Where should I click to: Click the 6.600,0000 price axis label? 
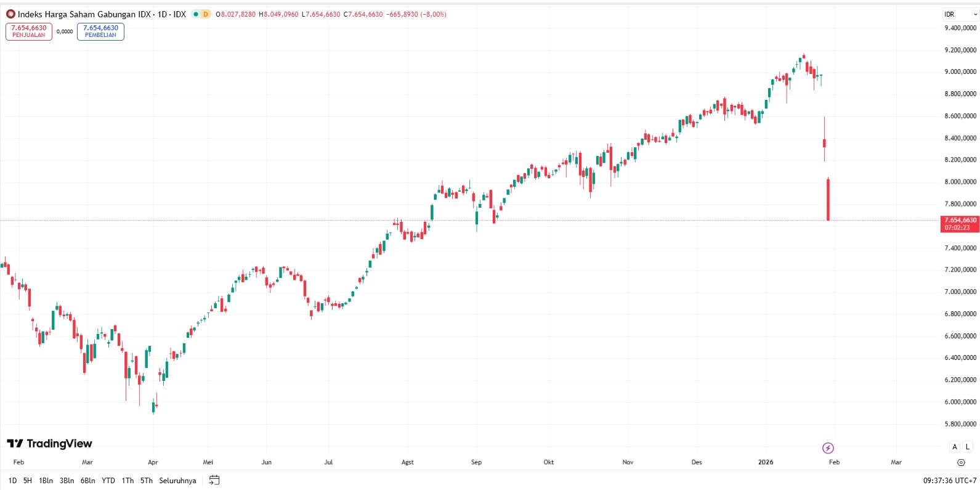960,336
